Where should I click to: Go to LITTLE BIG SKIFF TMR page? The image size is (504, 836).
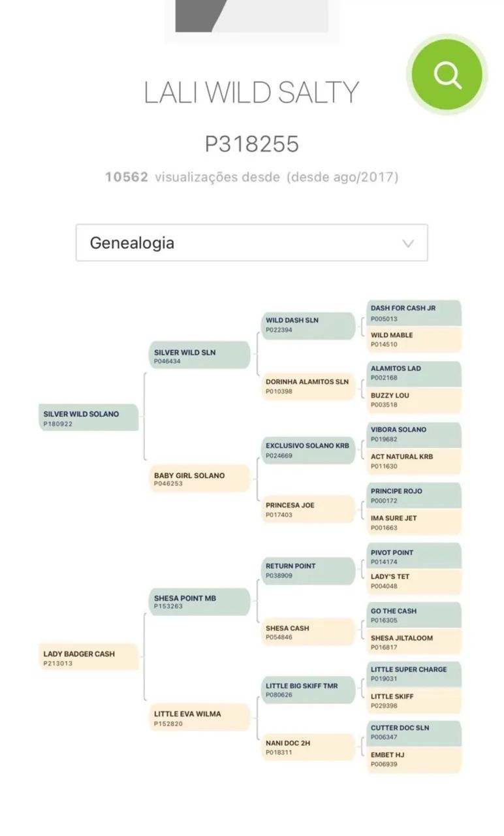pos(309,690)
